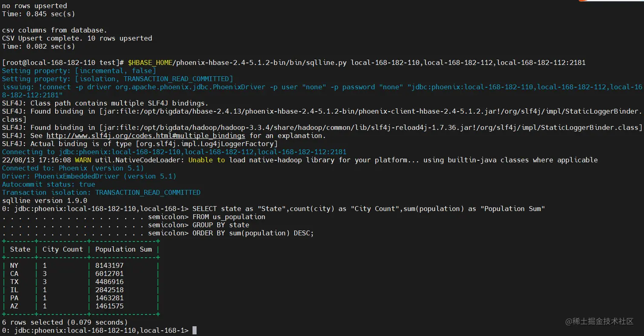Click "CSV Upsert complete. 10 rows upserted"
The height and width of the screenshot is (336, 644).
tap(77, 38)
